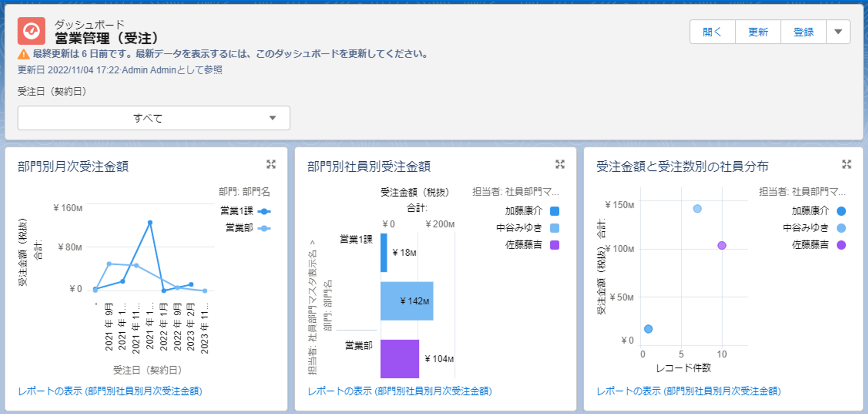This screenshot has height=414, width=868.
Task: Click the light blue ¥142M bar
Action: [x=406, y=301]
